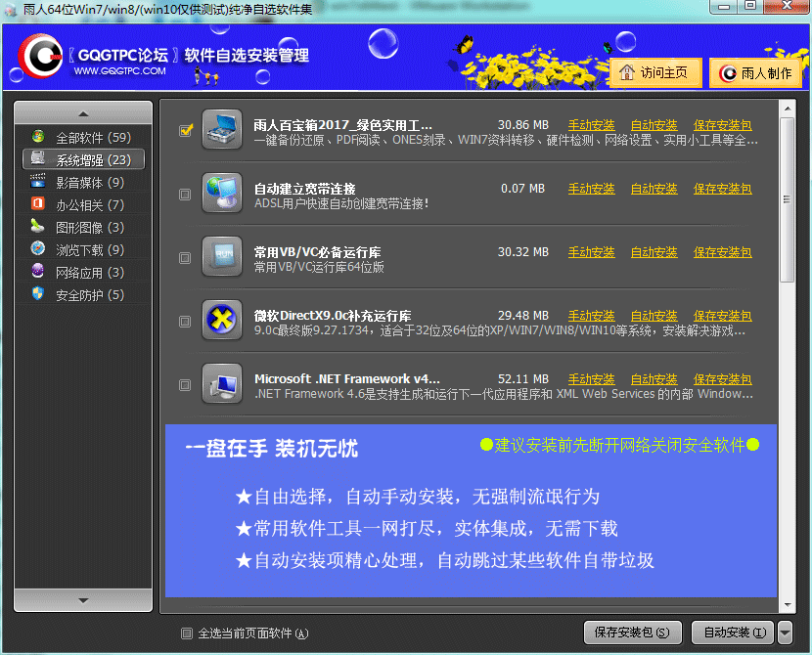The image size is (812, 655).
Task: Click 自动安装 link for Microsoft .NET Framework
Action: 654,379
